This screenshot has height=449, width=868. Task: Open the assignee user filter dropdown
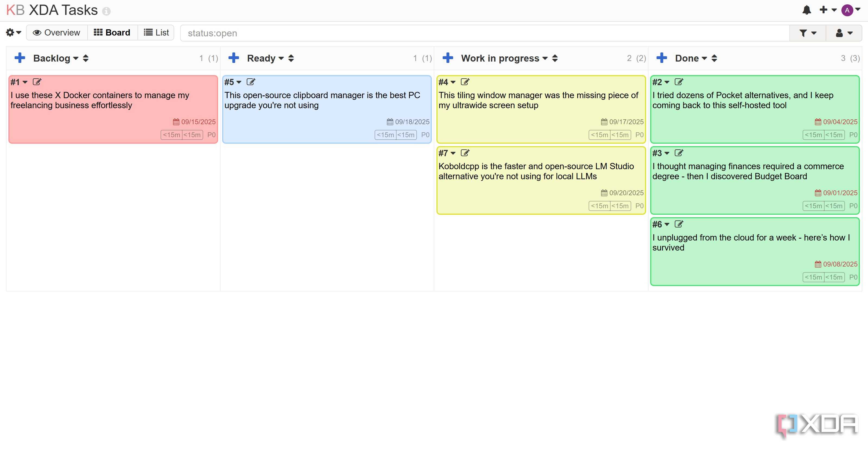pyautogui.click(x=844, y=33)
